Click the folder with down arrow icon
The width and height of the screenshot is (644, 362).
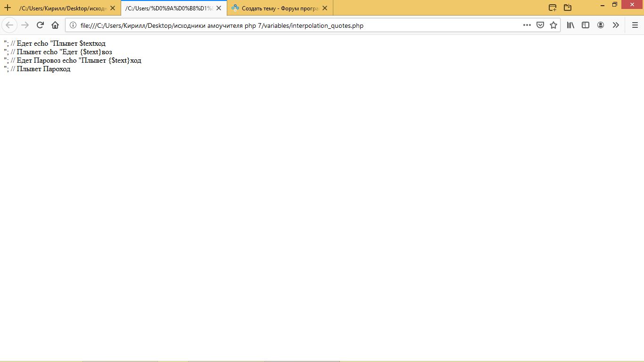tap(568, 8)
